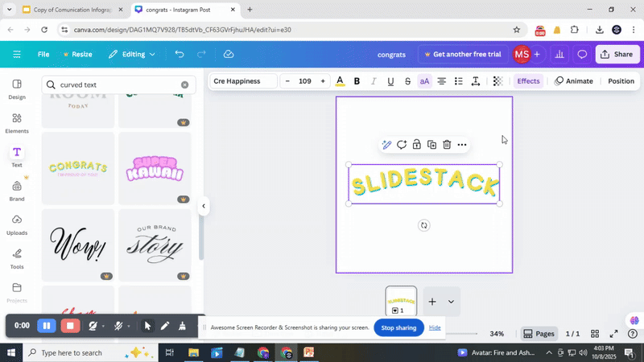
Task: Click the Stop sharing button
Action: coord(398,327)
